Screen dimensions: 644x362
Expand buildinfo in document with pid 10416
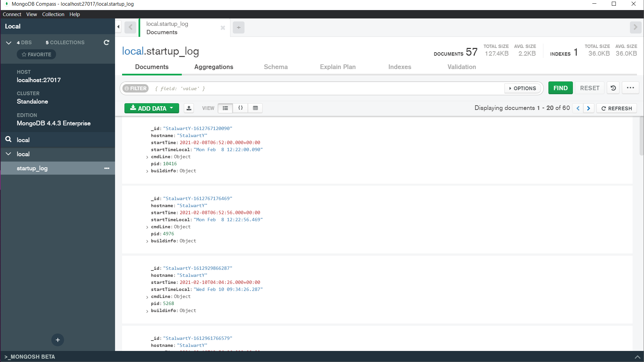(147, 171)
